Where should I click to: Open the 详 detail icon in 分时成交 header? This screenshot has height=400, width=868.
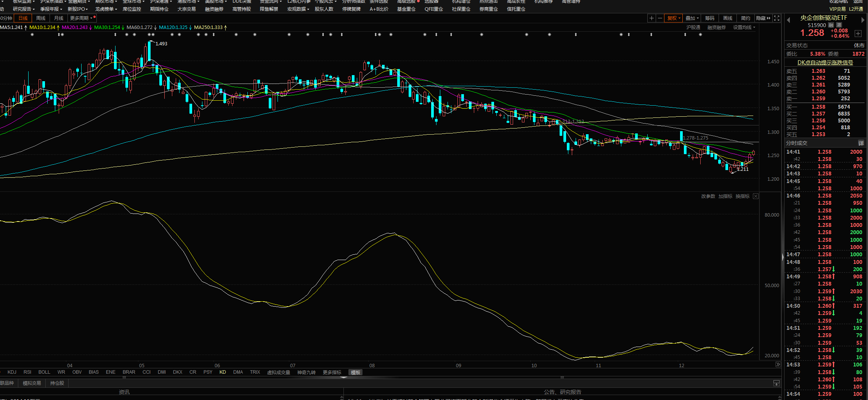[861, 143]
